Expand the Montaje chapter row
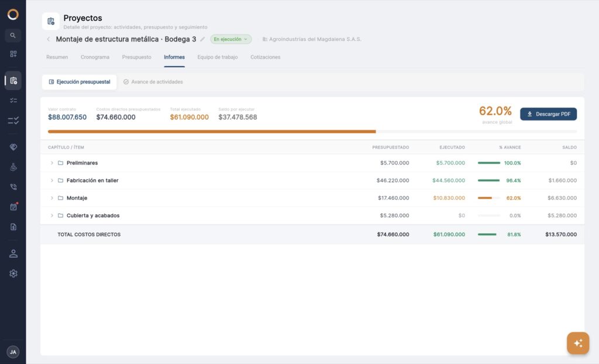Screen dimensions: 599x364 pyautogui.click(x=52, y=198)
